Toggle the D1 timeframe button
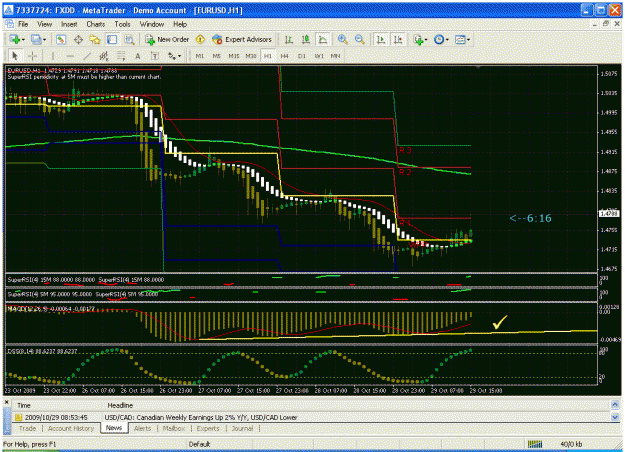The height and width of the screenshot is (452, 625). point(302,56)
